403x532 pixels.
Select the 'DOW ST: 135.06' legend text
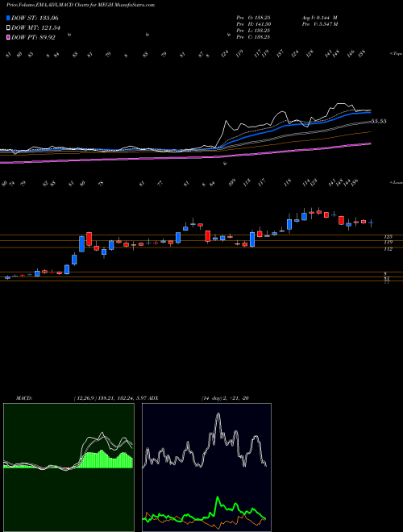[35, 18]
